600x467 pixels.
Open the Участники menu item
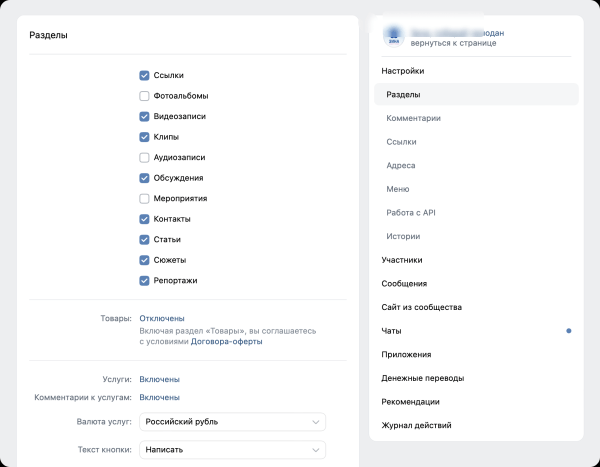pyautogui.click(x=402, y=260)
